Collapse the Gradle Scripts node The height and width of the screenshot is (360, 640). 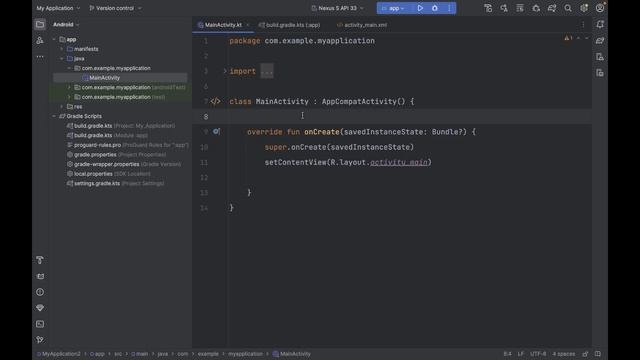[x=54, y=116]
